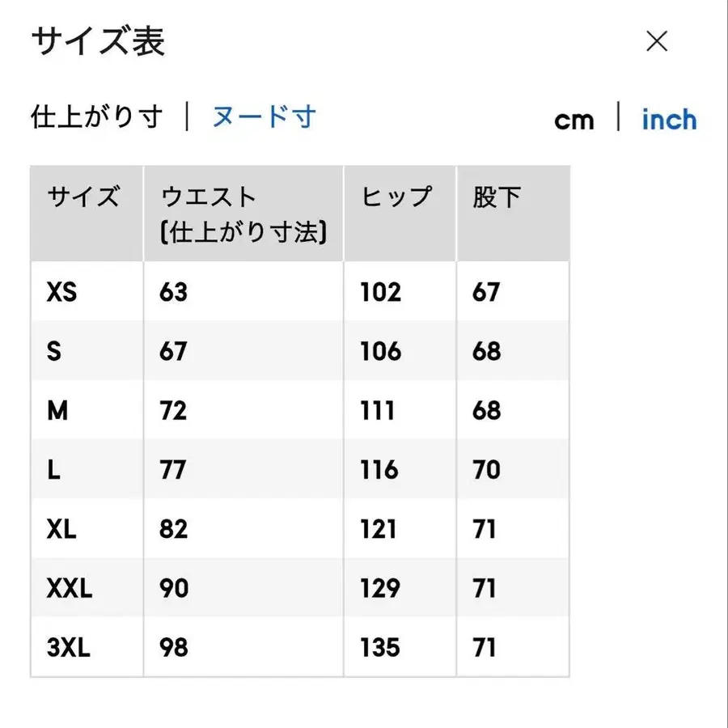Click the サイズ column header
This screenshot has height=728, width=728.
pyautogui.click(x=84, y=196)
